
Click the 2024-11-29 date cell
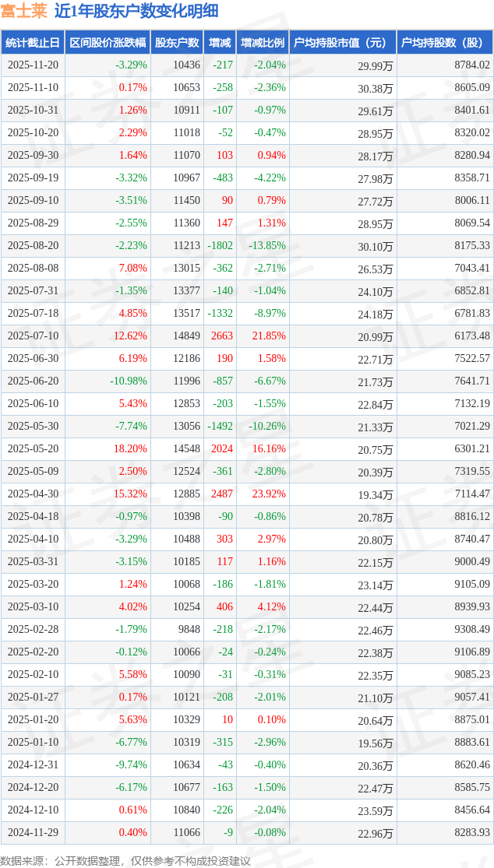(33, 833)
